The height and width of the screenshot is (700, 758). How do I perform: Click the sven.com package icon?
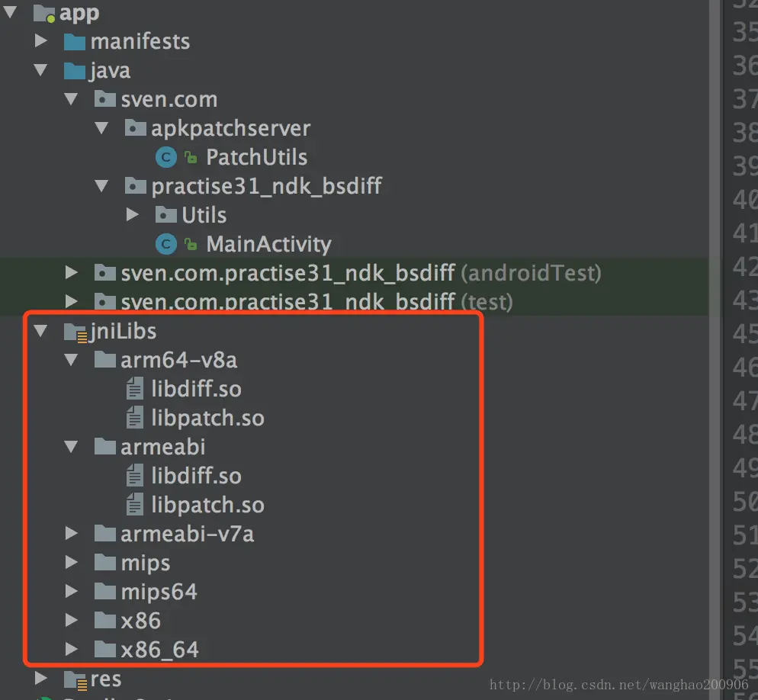tap(105, 99)
